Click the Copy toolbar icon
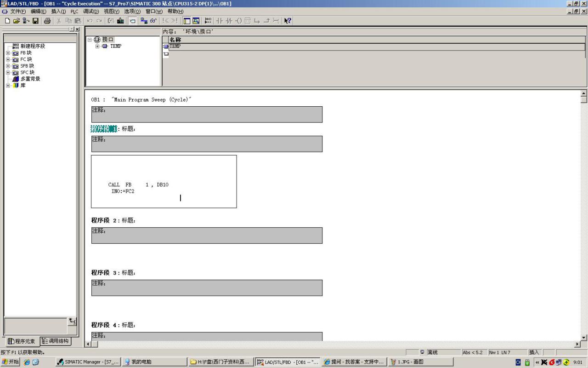 (68, 21)
